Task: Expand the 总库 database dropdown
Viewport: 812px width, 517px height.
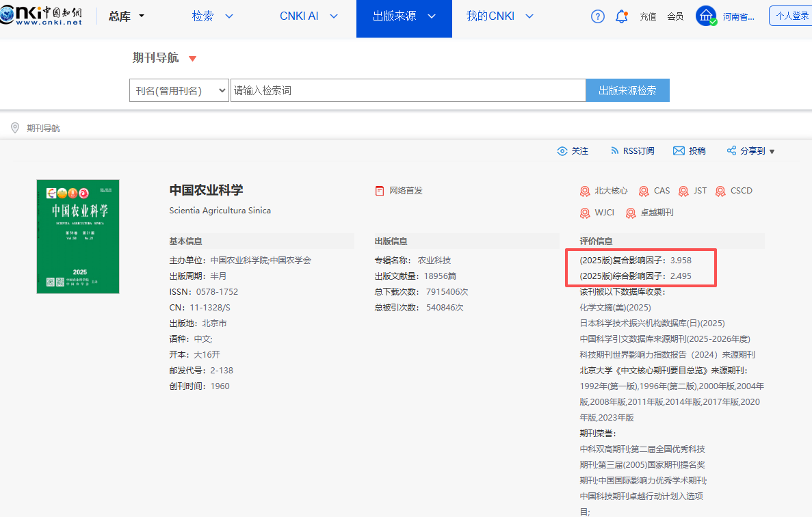Action: (127, 16)
